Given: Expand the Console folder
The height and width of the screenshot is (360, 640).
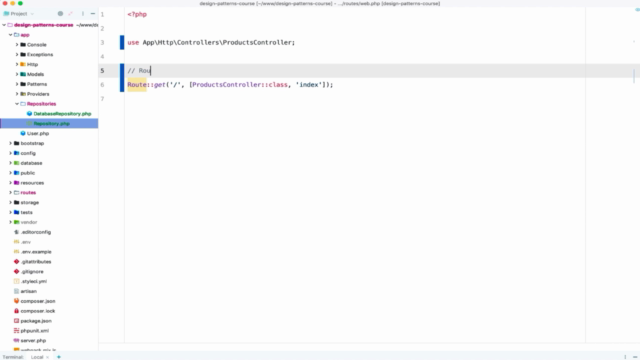Looking at the screenshot, I should click(17, 44).
